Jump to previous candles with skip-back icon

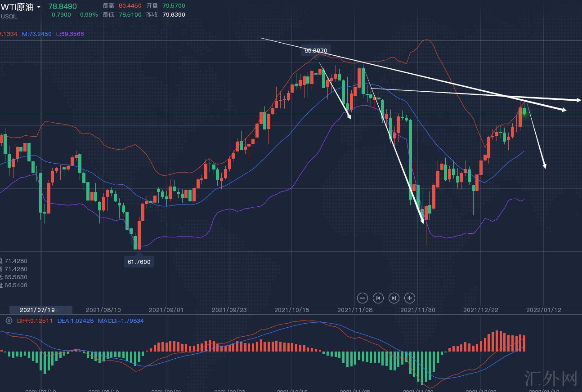378,298
